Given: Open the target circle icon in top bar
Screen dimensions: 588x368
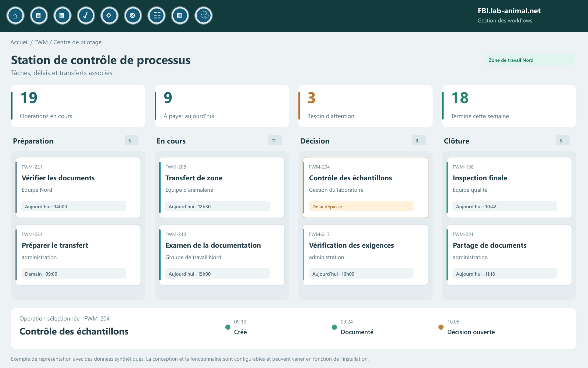Looking at the screenshot, I should click(133, 16).
